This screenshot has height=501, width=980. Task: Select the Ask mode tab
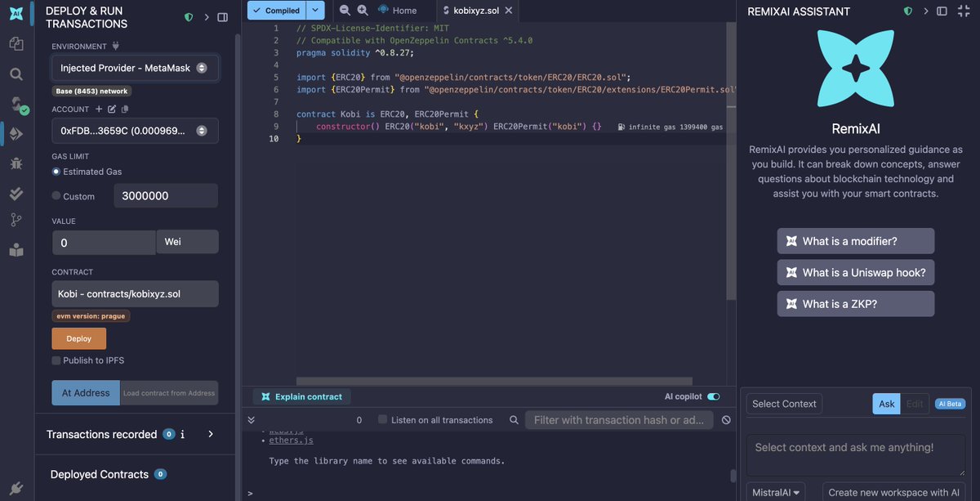887,404
